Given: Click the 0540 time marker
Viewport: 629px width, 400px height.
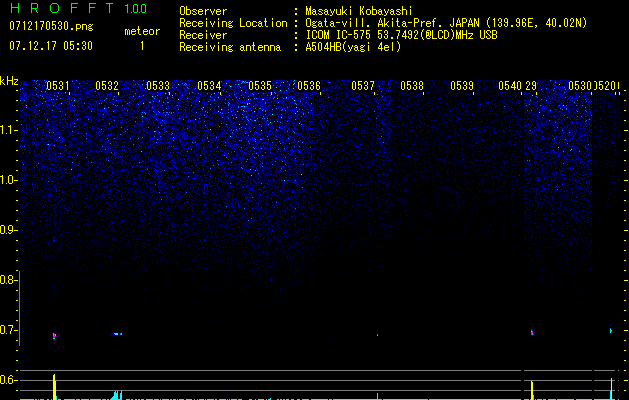Looking at the screenshot, I should [x=510, y=86].
